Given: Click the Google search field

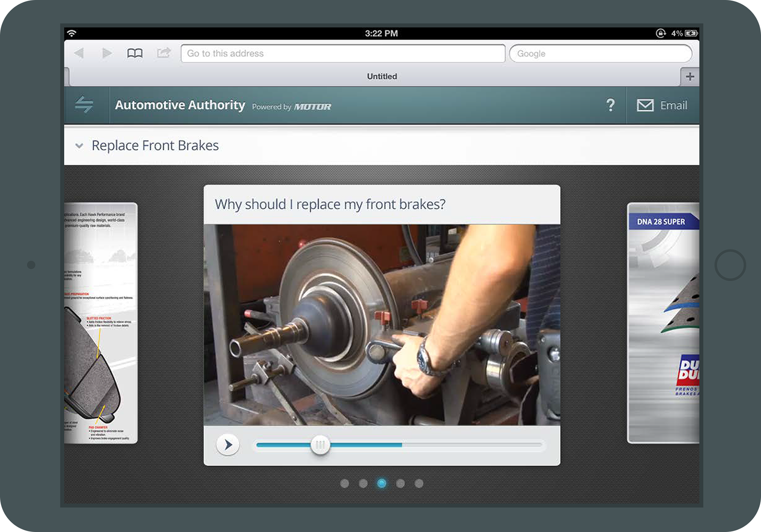Looking at the screenshot, I should tap(600, 54).
